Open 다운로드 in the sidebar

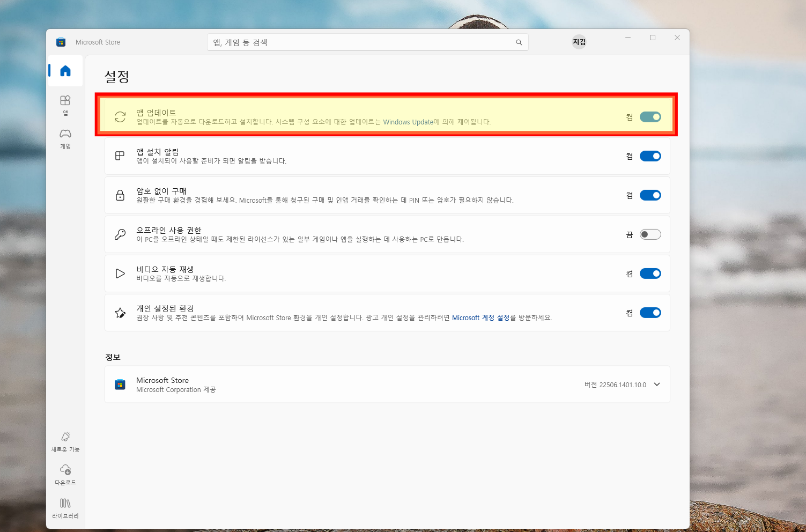(x=65, y=475)
